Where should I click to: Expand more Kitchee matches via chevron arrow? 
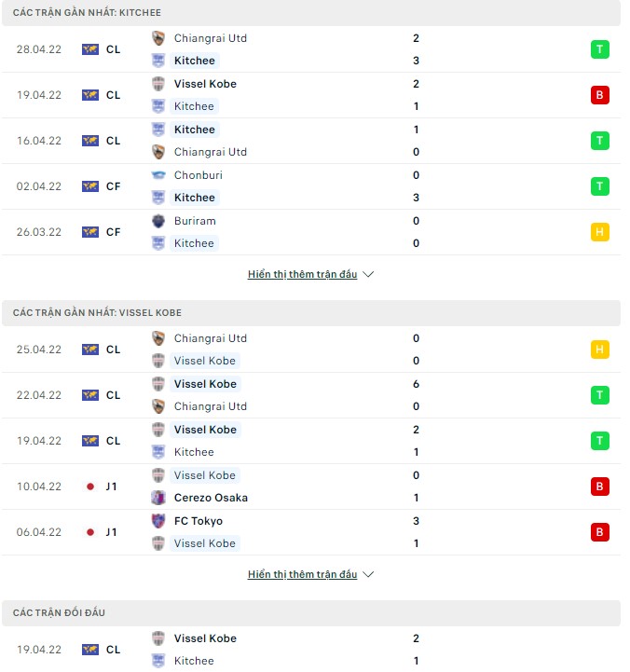click(368, 275)
